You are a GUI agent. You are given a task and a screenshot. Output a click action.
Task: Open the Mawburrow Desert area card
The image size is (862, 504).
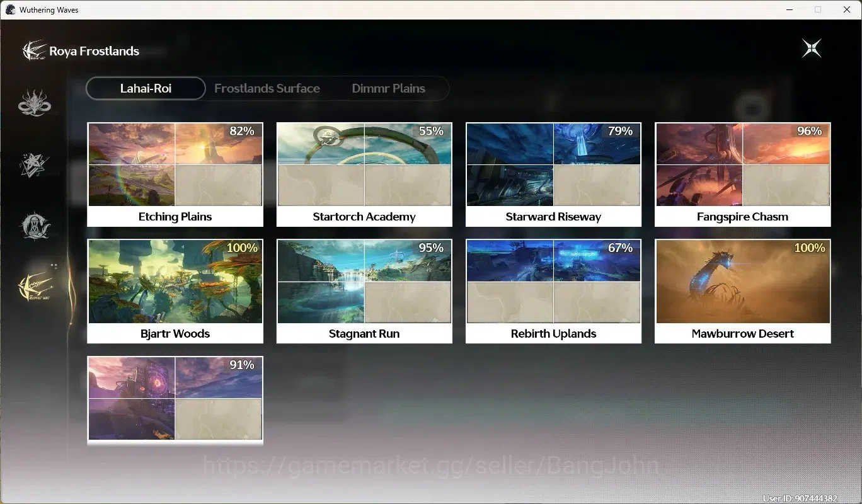point(743,291)
